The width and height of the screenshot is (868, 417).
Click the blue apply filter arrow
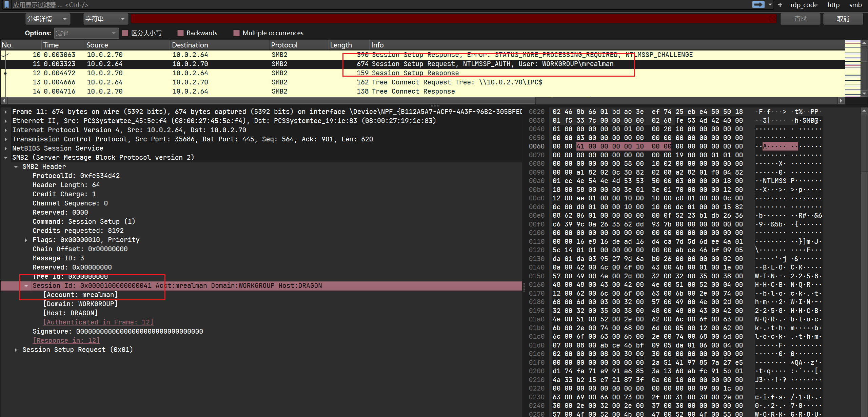tap(758, 5)
